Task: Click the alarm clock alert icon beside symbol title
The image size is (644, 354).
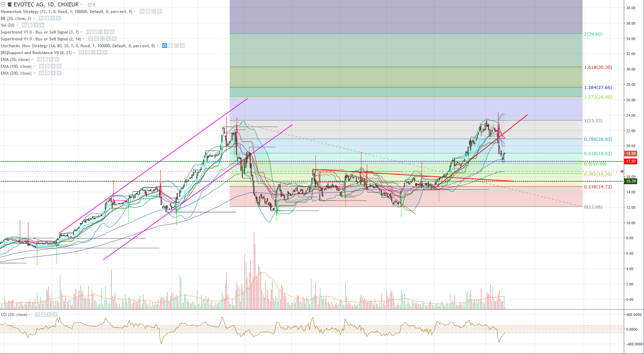Action: click(x=90, y=4)
